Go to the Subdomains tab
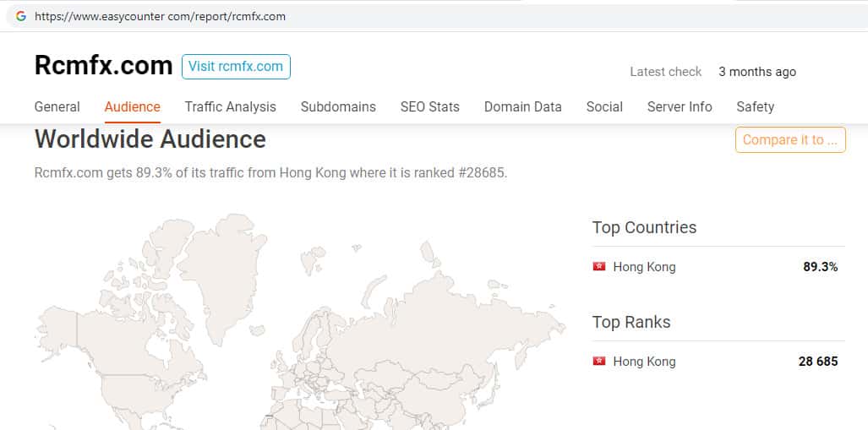This screenshot has height=430, width=868. 338,106
